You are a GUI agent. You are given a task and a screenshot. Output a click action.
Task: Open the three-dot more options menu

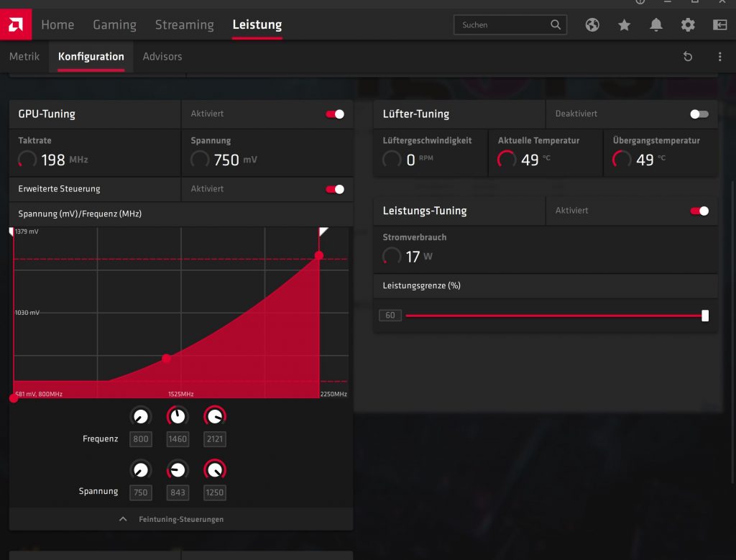pyautogui.click(x=719, y=57)
